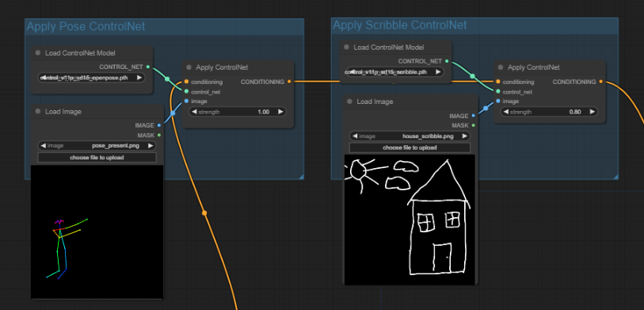
Task: Select the Apply Pose ControlNet group title
Action: [86, 27]
